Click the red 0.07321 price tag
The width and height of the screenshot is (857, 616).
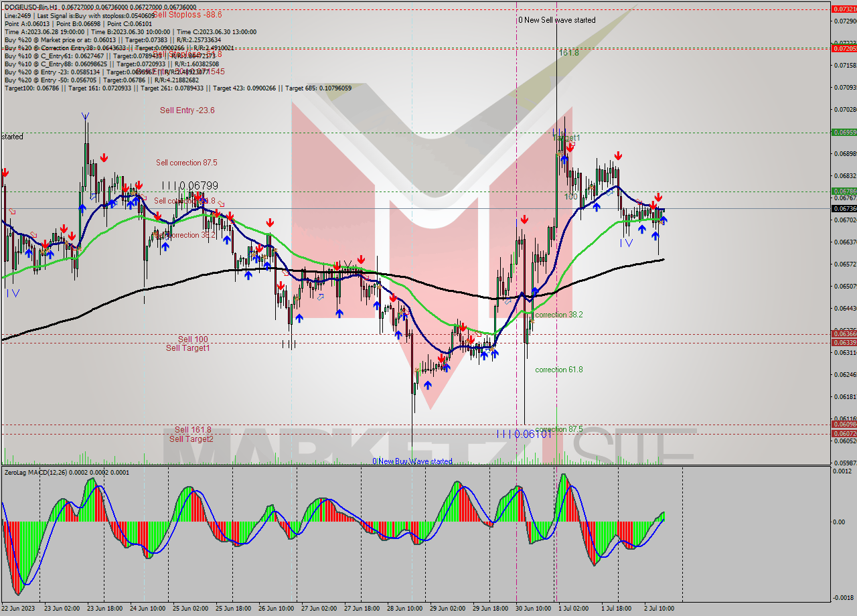tap(844, 9)
